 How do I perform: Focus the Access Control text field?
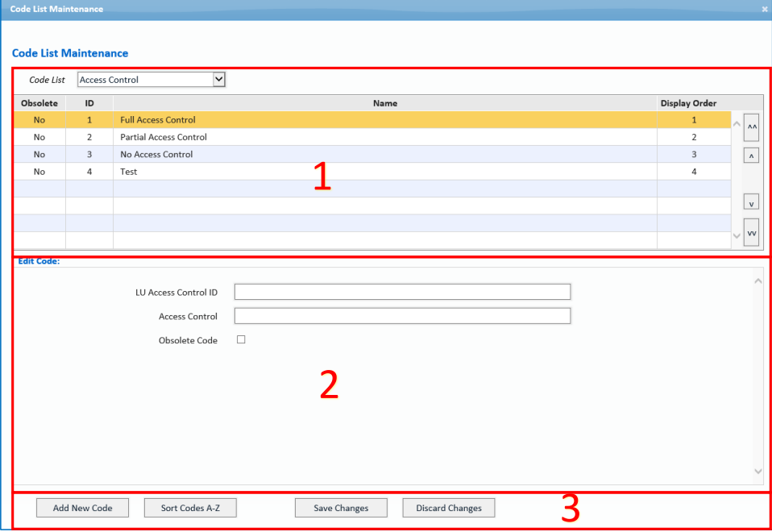point(402,316)
